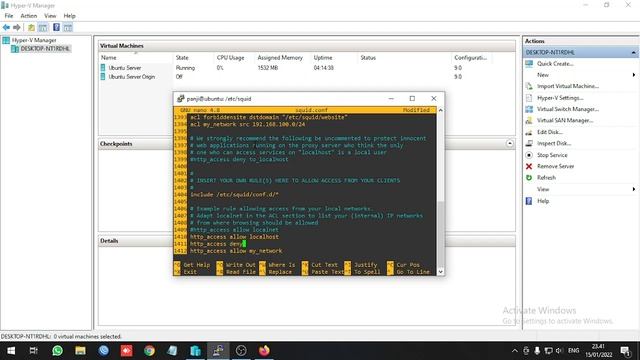The height and width of the screenshot is (360, 640).
Task: Click Help in the Actions pane
Action: (543, 201)
